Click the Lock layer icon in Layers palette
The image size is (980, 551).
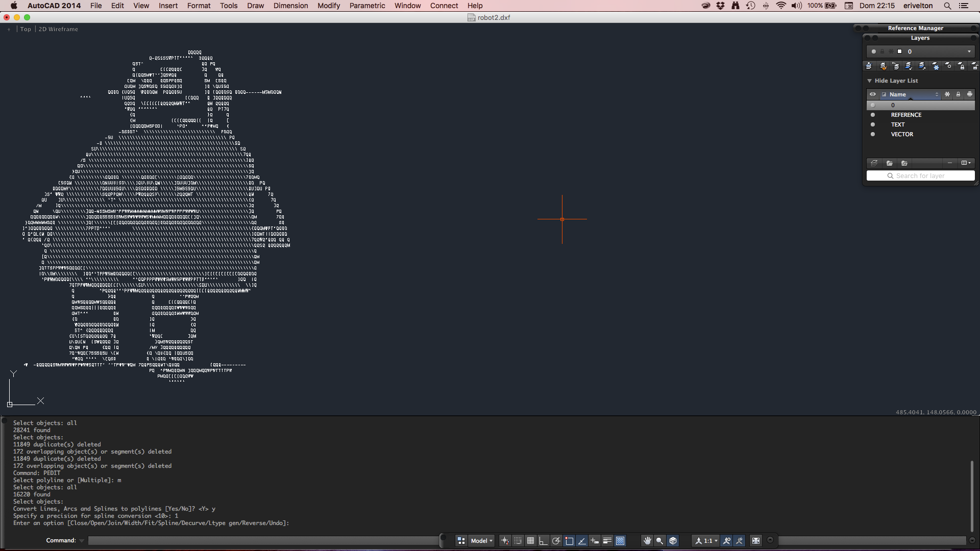click(962, 66)
